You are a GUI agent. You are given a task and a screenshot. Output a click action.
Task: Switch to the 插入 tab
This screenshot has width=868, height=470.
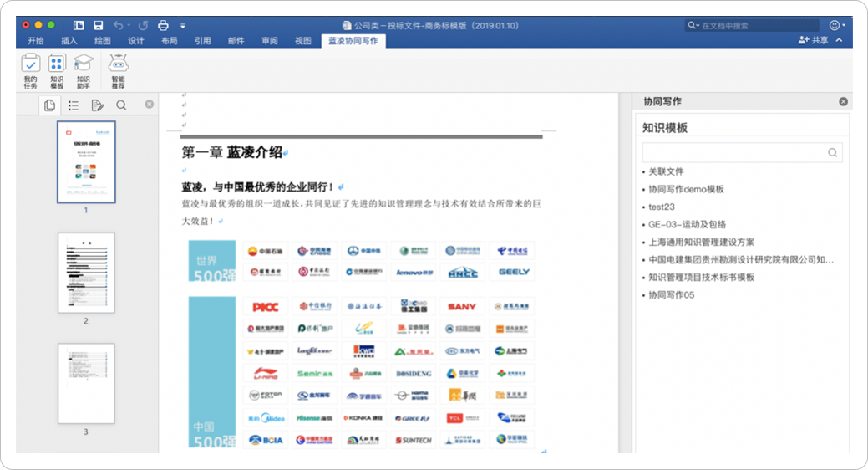[x=69, y=40]
